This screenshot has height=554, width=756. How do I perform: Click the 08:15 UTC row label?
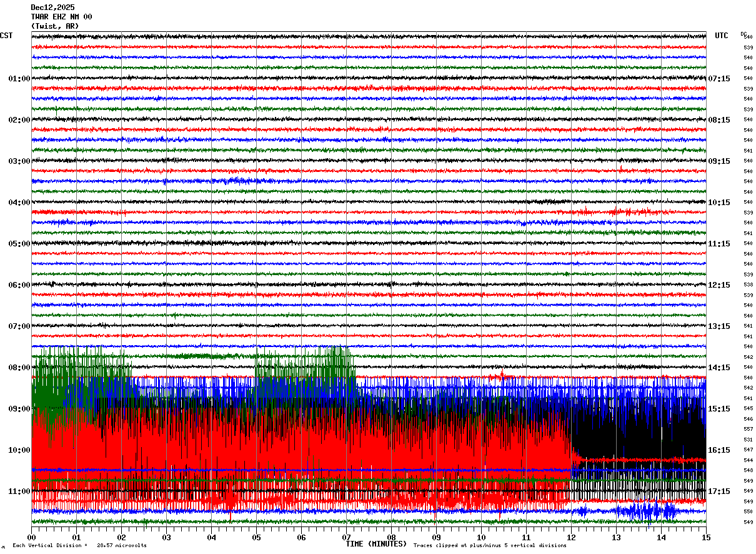click(719, 120)
